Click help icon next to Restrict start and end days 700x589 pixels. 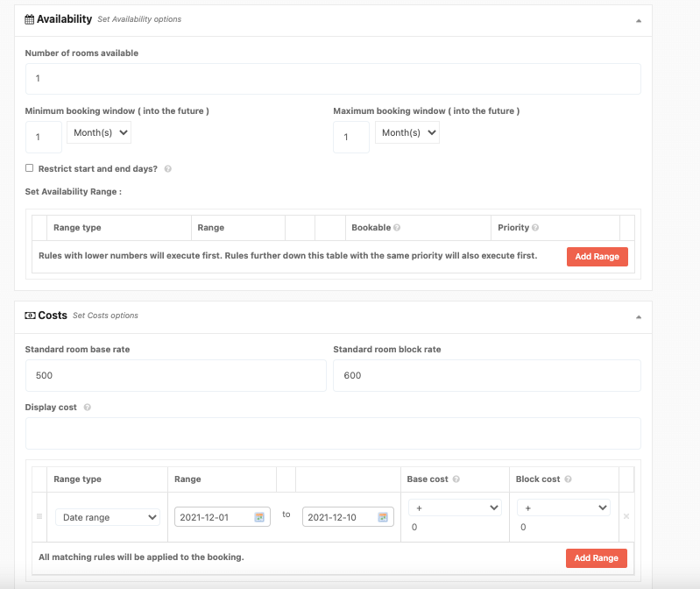pos(167,169)
